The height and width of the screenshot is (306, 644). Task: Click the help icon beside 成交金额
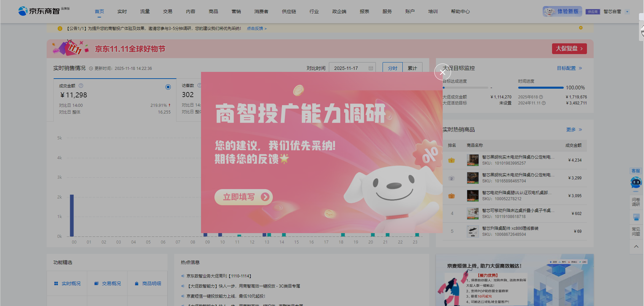[x=81, y=86]
